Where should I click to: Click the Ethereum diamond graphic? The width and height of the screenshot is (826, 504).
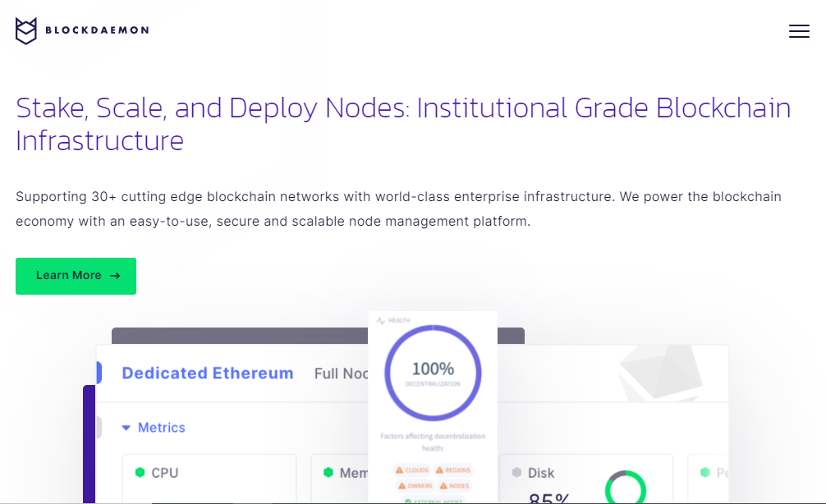point(661,373)
